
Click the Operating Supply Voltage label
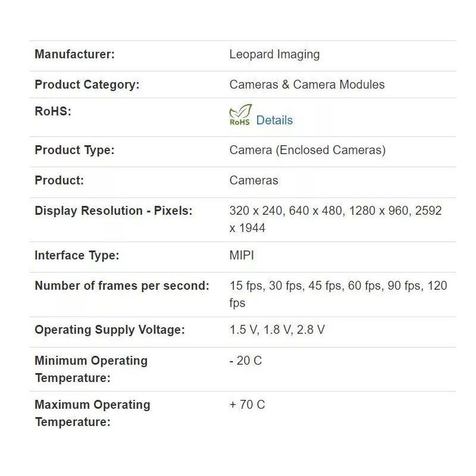[109, 330]
